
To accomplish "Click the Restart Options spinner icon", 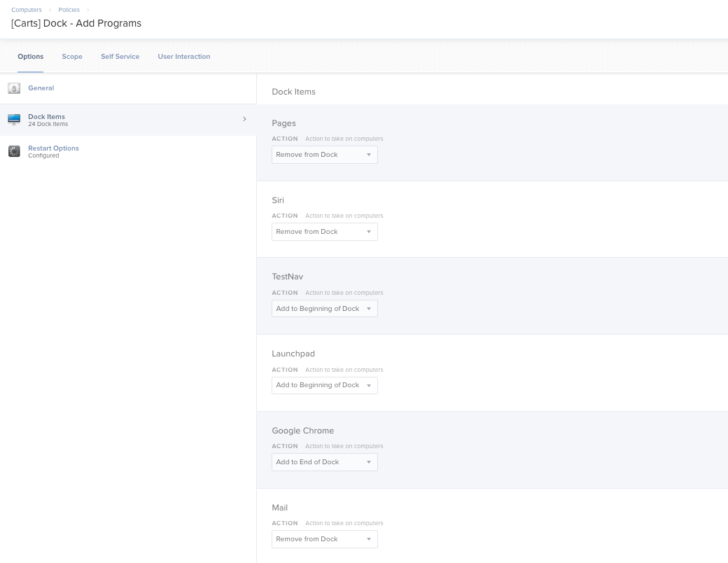I will (x=14, y=151).
